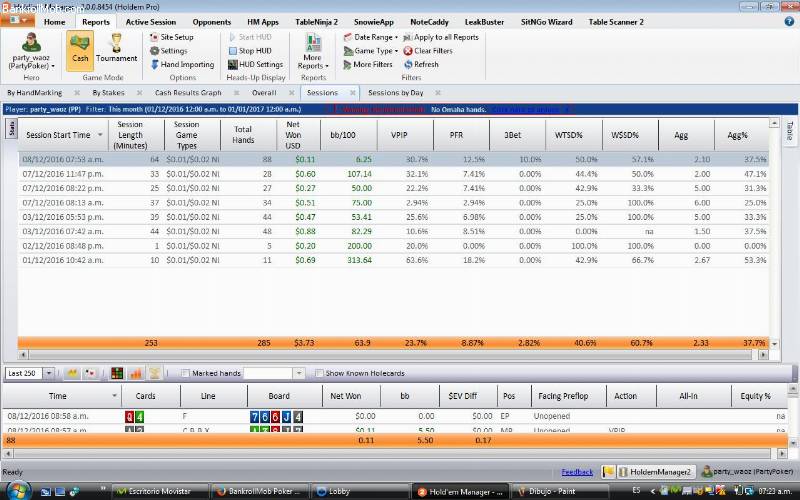Open hero selector party_waoz dropdown arrow
Image resolution: width=800 pixels, height=500 pixels.
pyautogui.click(x=53, y=66)
